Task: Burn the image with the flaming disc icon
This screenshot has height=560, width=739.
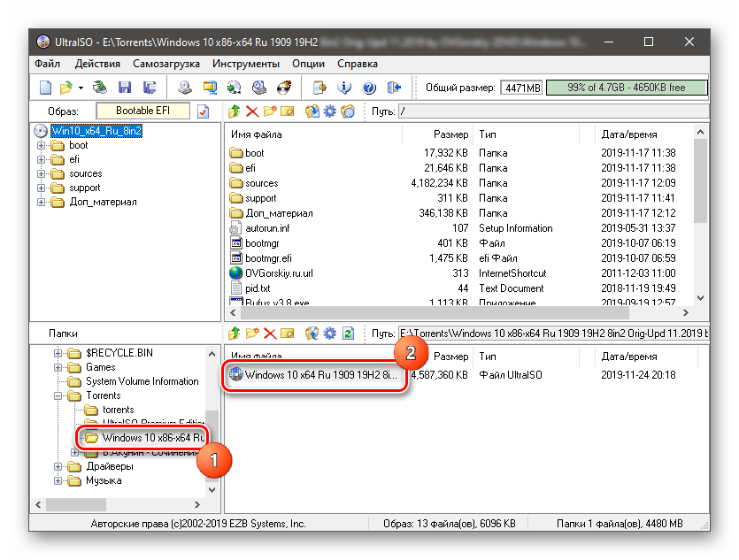Action: point(284,87)
